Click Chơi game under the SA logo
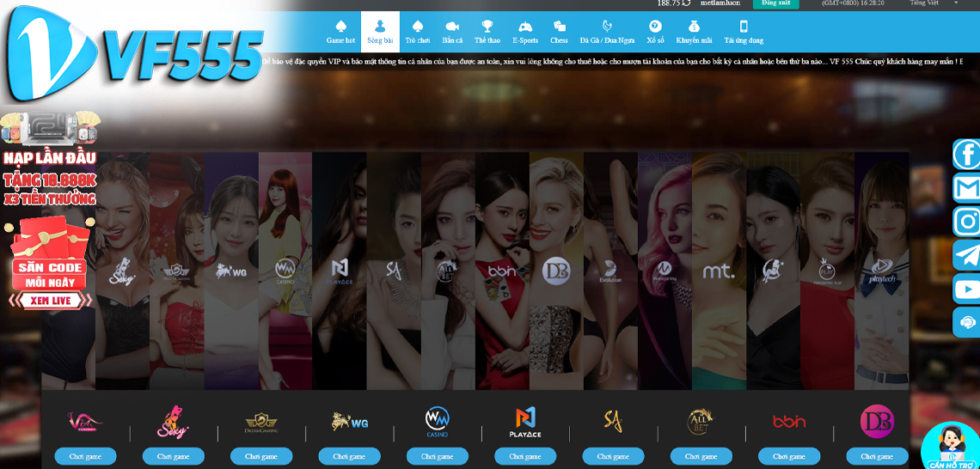980x469 pixels. pos(613,456)
